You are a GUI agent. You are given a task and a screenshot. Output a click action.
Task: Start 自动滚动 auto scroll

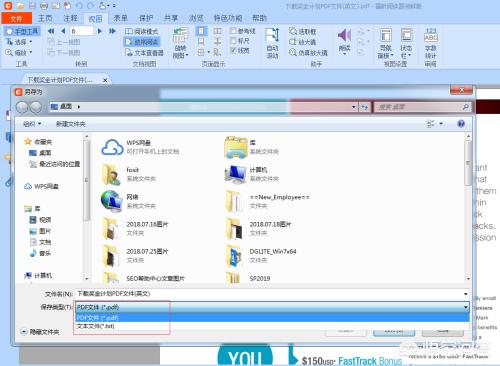pyautogui.click(x=272, y=44)
